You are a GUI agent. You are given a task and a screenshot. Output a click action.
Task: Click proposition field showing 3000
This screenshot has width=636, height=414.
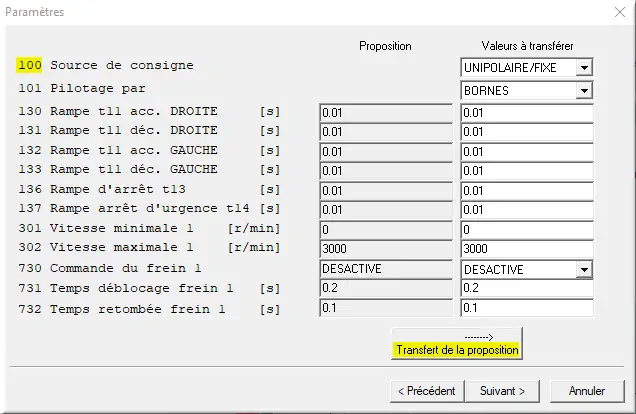click(386, 249)
